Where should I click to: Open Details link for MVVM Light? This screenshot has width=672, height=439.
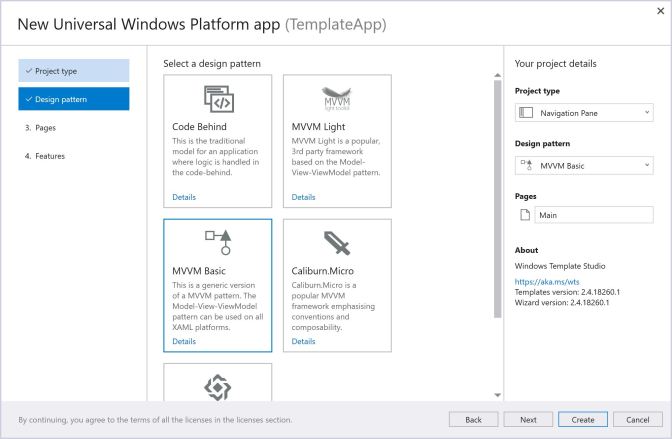[x=303, y=197]
